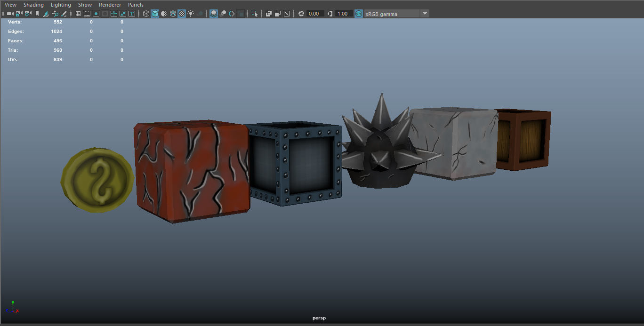Select the Grease Pencil tool icon
The image size is (644, 326).
[64, 14]
